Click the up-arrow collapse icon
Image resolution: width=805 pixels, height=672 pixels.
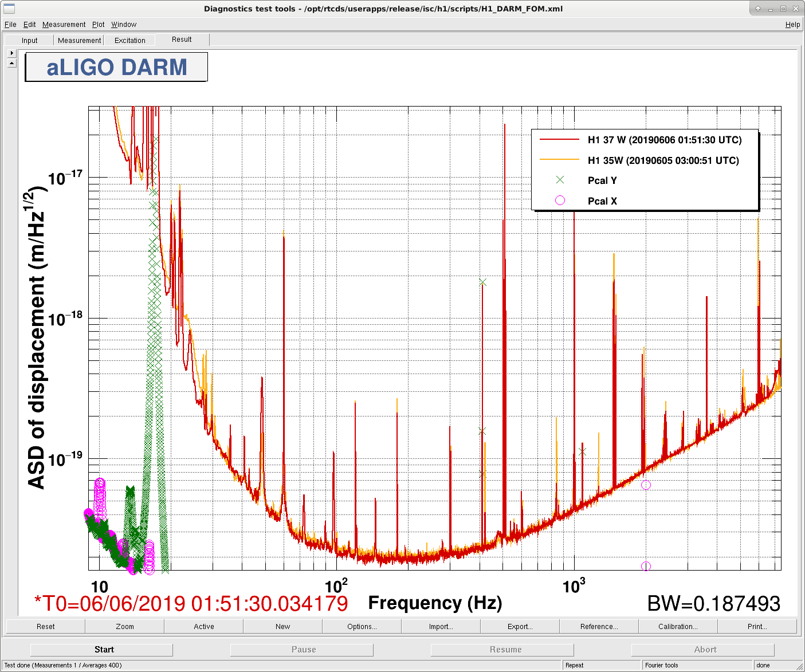click(x=11, y=63)
